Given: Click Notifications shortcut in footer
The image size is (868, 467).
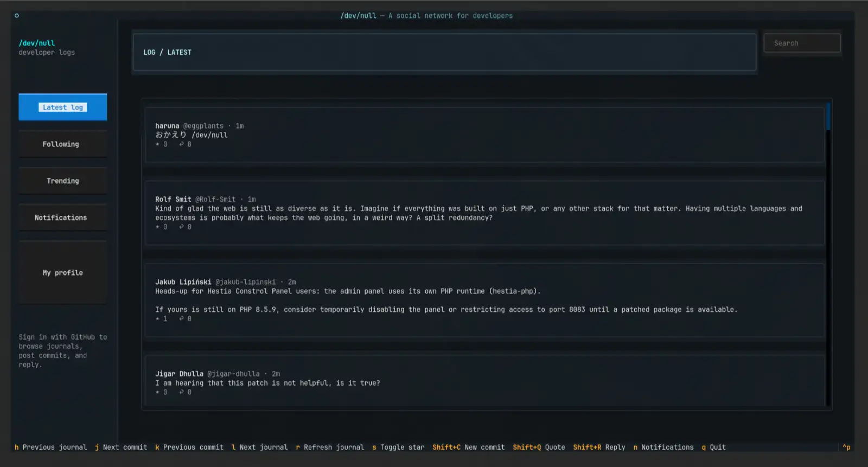Looking at the screenshot, I should 663,447.
